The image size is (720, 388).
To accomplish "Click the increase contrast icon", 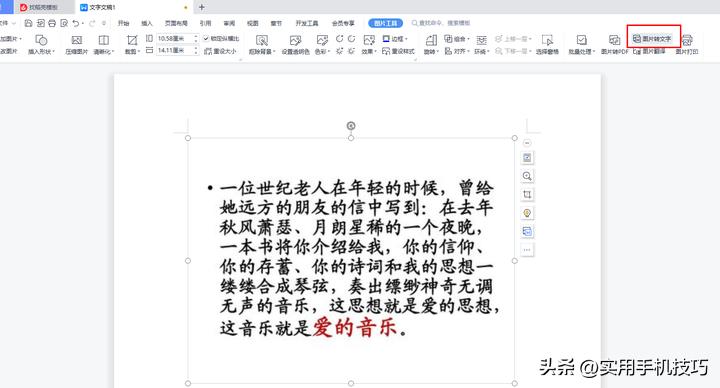I will [339, 39].
